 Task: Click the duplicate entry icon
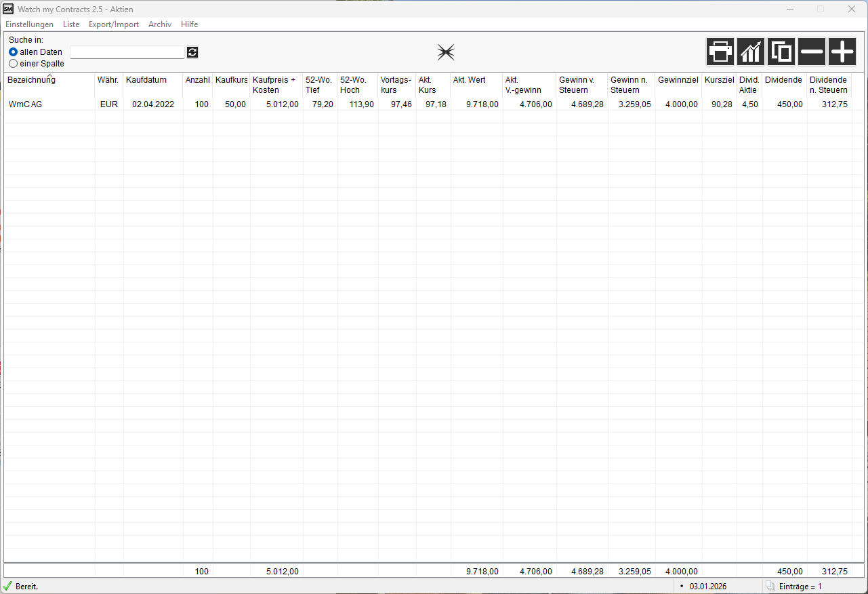[781, 52]
